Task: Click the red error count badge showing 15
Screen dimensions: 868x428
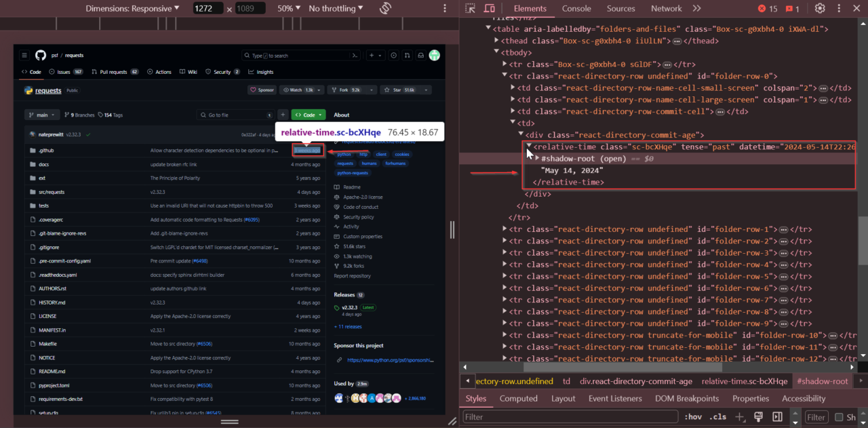Action: click(x=767, y=8)
